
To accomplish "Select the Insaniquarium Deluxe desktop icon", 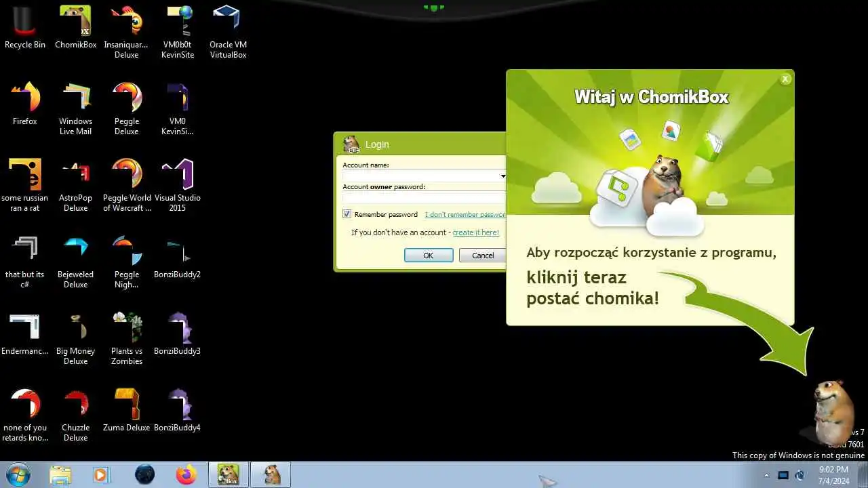I will [126, 33].
